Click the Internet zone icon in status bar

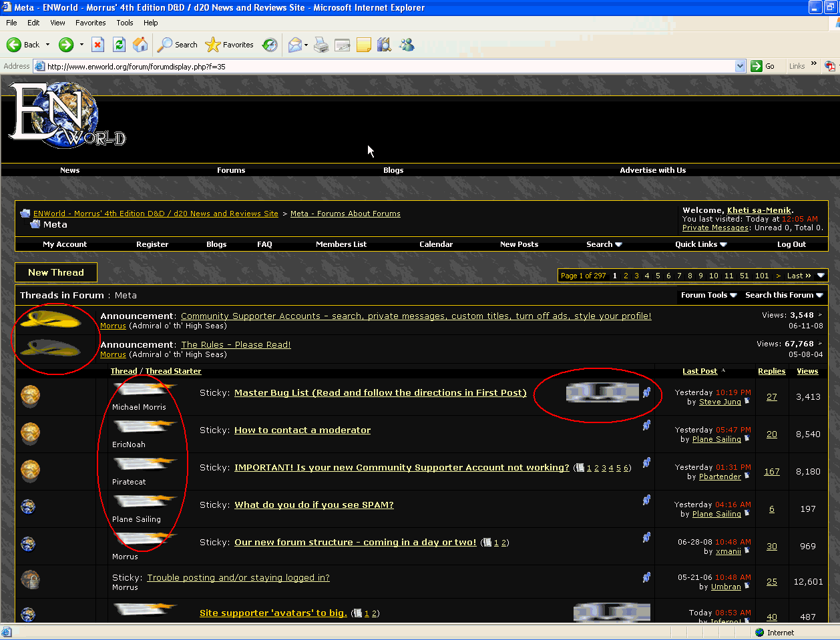(759, 633)
